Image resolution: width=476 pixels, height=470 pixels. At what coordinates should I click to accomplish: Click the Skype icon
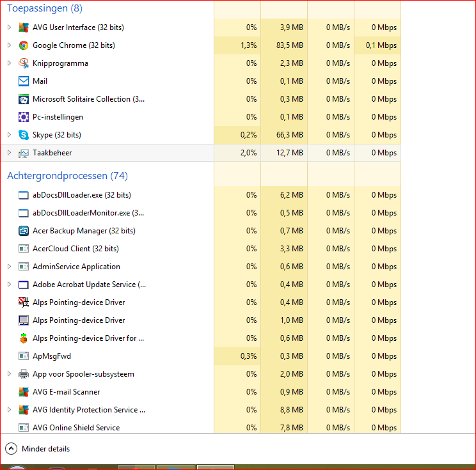[24, 135]
